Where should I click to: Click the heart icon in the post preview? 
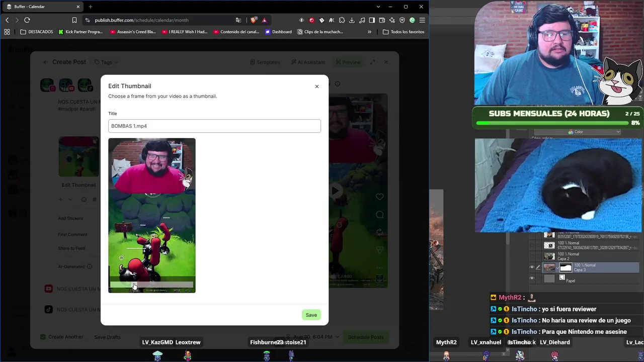[379, 197]
